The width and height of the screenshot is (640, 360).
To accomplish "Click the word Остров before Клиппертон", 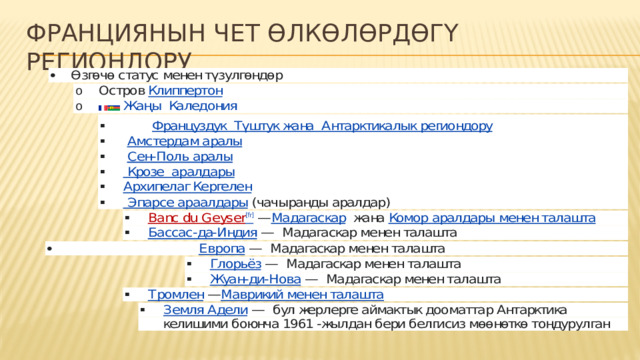I will coord(122,91).
